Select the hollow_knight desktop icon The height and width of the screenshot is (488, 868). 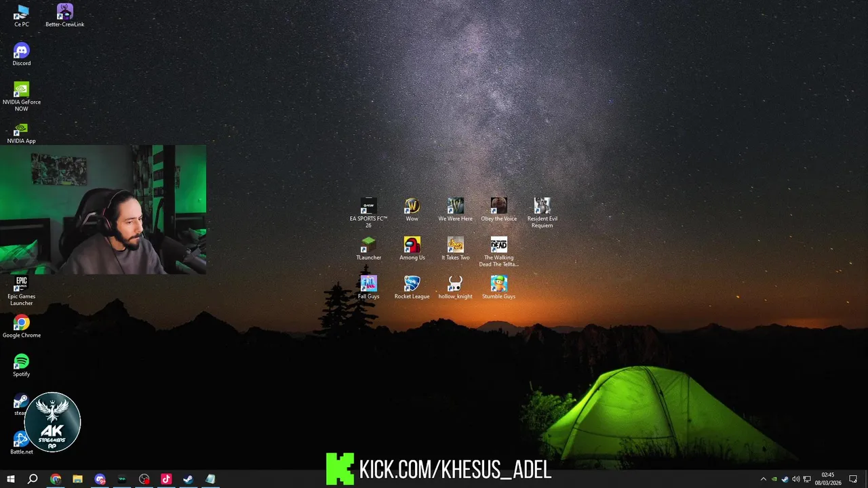tap(455, 287)
